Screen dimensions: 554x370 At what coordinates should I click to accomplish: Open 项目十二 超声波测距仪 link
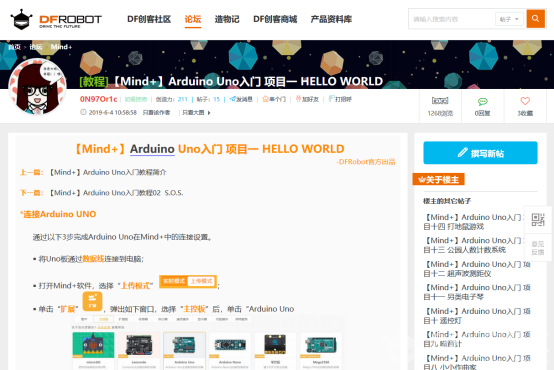point(477,269)
